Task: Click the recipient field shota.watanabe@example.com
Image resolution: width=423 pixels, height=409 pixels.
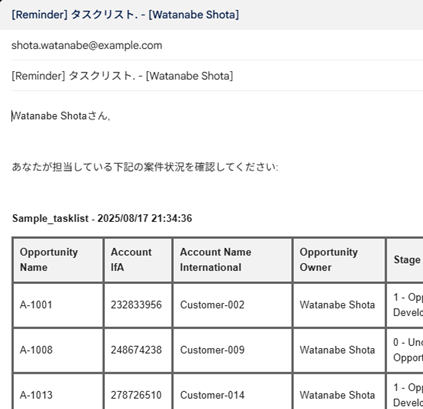Action: point(217,45)
